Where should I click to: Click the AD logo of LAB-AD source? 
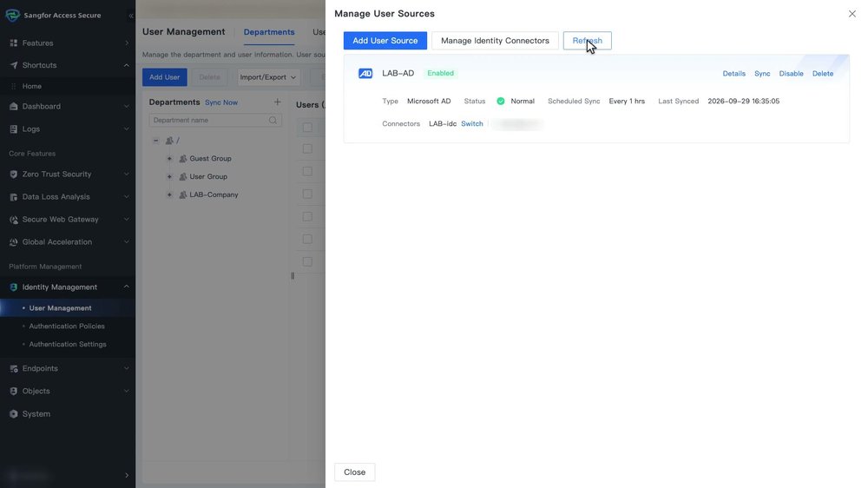pyautogui.click(x=365, y=73)
